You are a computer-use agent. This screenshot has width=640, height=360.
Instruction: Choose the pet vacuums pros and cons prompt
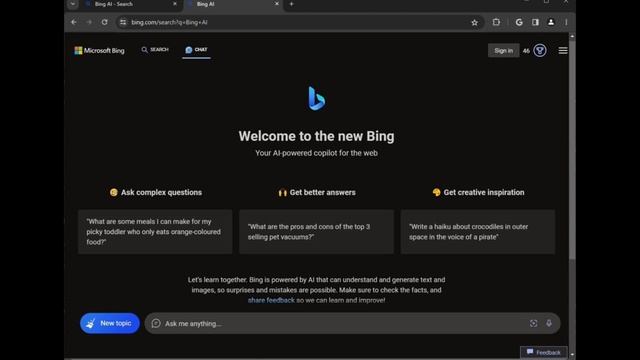pos(316,231)
